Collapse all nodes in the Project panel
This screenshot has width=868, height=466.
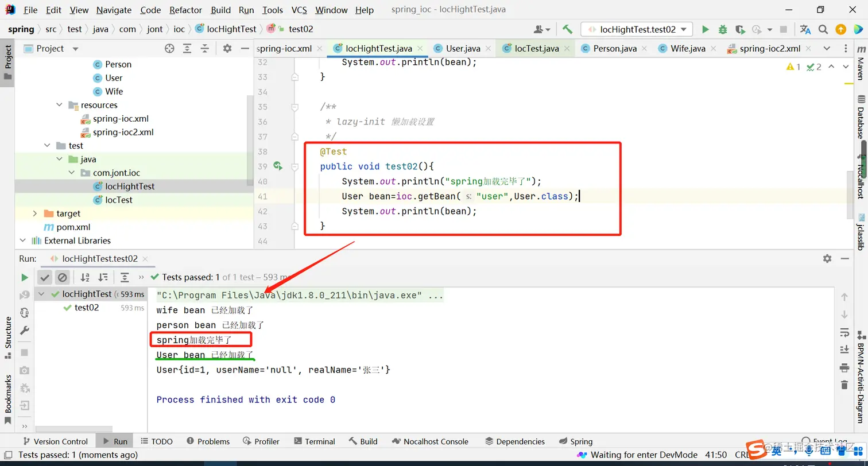(204, 49)
